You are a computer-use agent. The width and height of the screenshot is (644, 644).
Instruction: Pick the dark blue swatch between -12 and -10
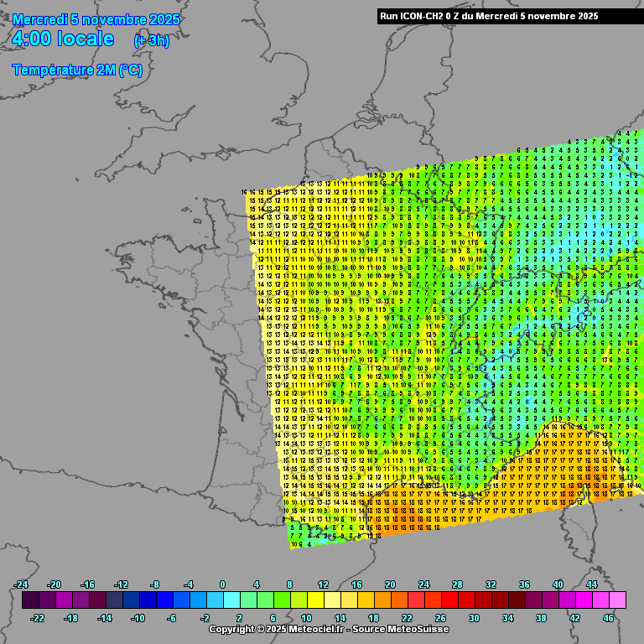(131, 600)
